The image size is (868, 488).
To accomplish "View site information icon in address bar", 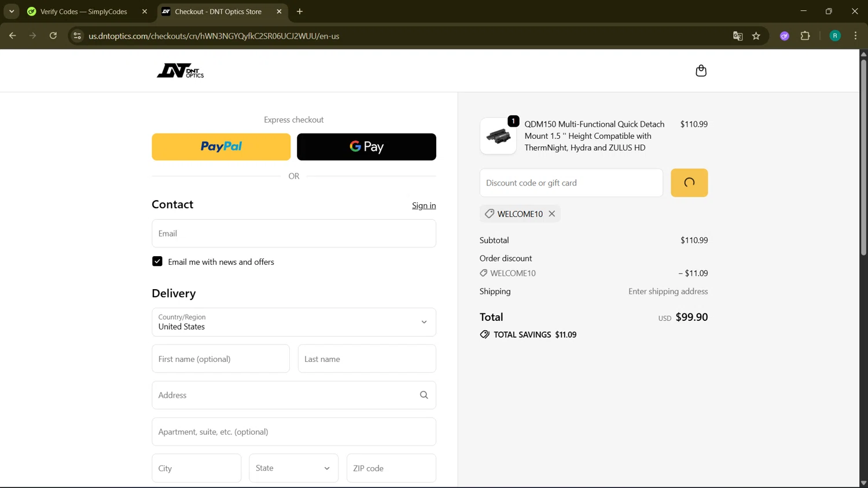I will click(x=77, y=36).
